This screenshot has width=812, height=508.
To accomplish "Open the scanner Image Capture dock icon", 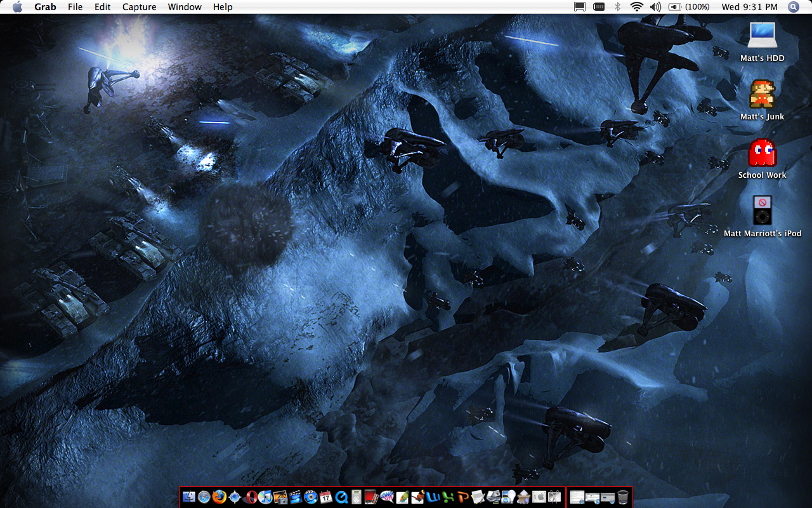I will 493,497.
